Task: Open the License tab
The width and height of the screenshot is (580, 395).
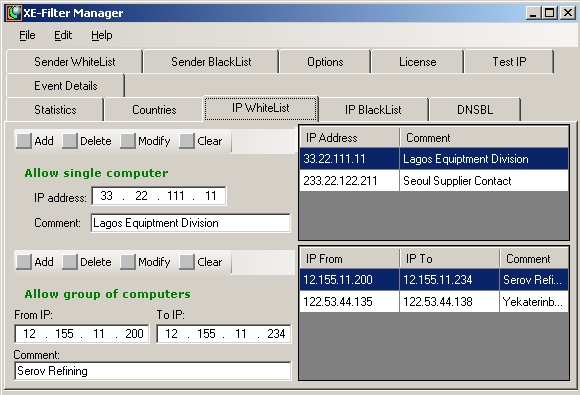Action: 417,61
